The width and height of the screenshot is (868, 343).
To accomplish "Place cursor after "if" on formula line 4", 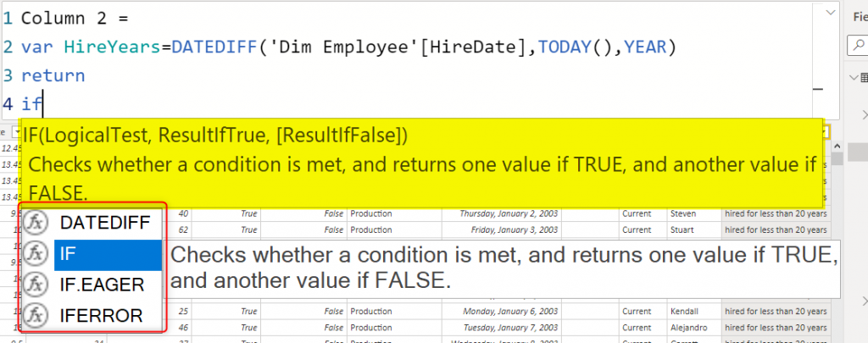I will (42, 104).
